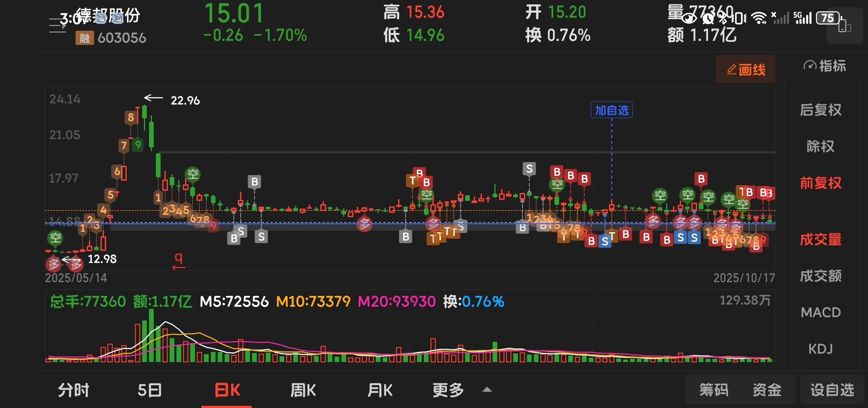This screenshot has width=868, height=408.
Task: Open the 筹码 chip distribution view
Action: (x=714, y=390)
